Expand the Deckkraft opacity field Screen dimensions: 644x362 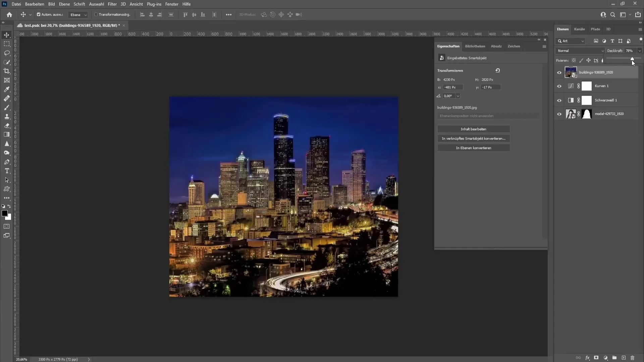(640, 50)
